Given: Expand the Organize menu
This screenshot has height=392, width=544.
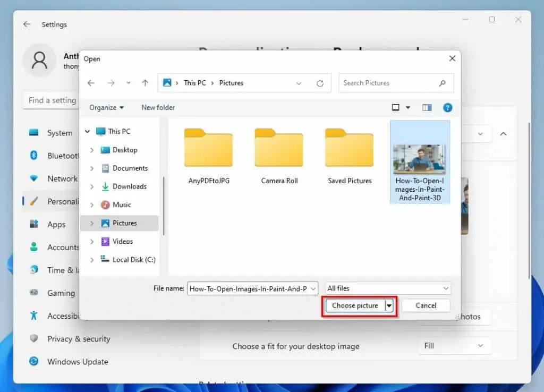Looking at the screenshot, I should coord(106,107).
